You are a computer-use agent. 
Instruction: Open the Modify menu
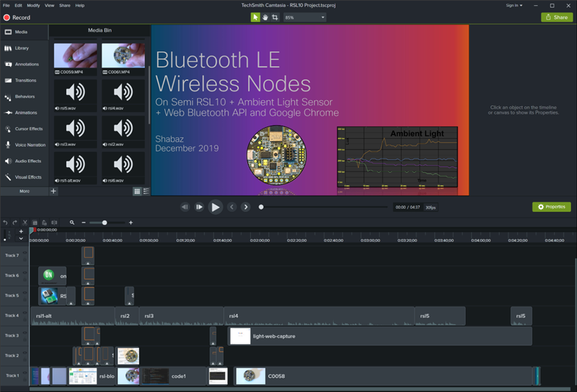coord(33,5)
